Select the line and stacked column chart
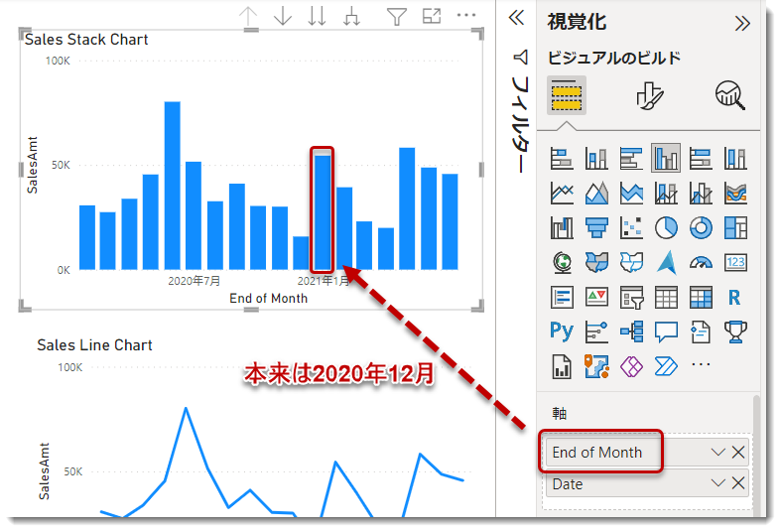Viewport: 781px width, 532px height. [x=666, y=194]
